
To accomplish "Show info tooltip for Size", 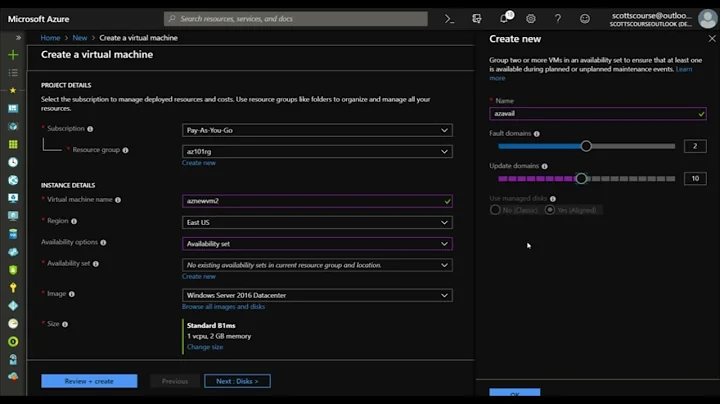I will [x=65, y=324].
